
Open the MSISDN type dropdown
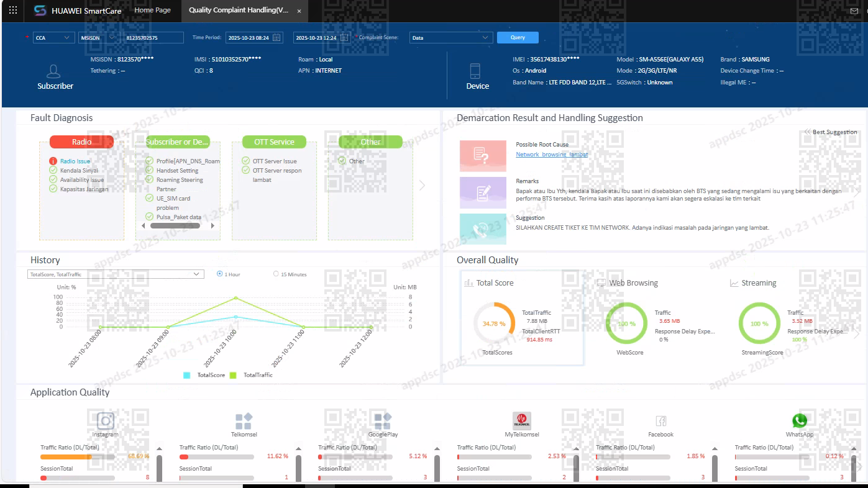[x=99, y=38]
